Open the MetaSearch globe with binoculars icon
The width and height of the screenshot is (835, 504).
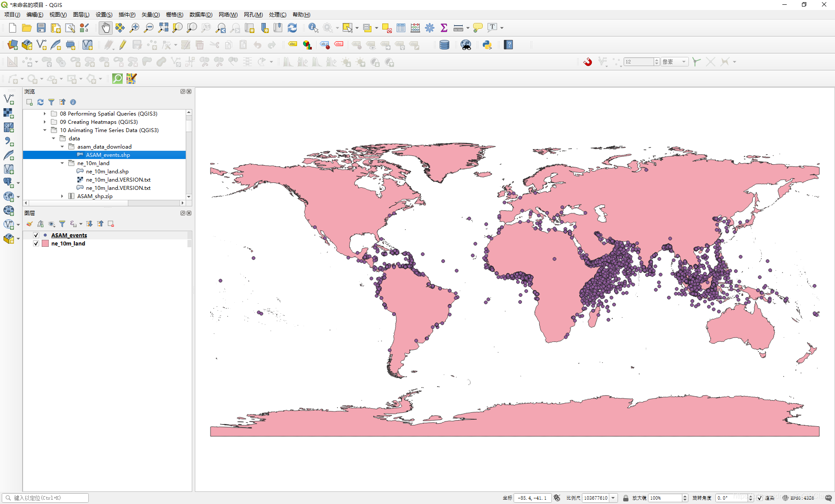tap(466, 45)
